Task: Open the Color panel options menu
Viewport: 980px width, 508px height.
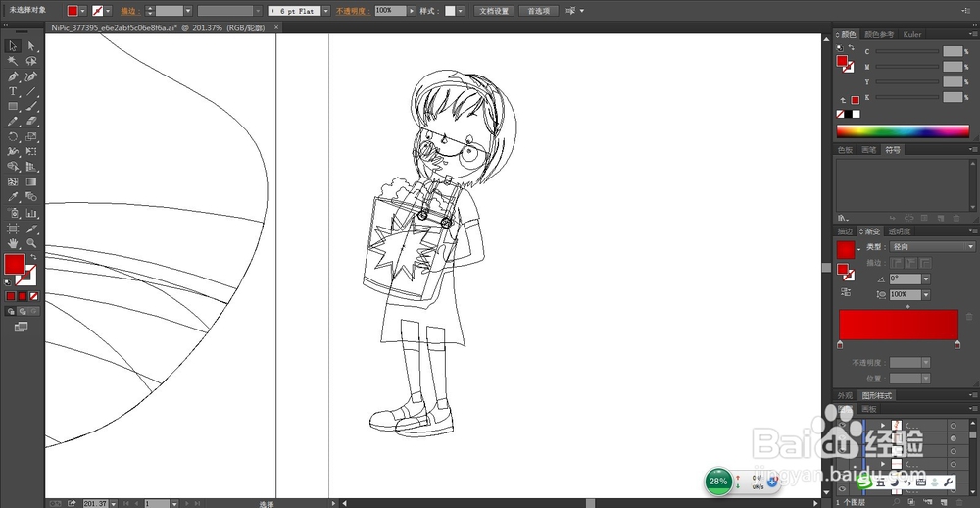Action: pyautogui.click(x=972, y=35)
